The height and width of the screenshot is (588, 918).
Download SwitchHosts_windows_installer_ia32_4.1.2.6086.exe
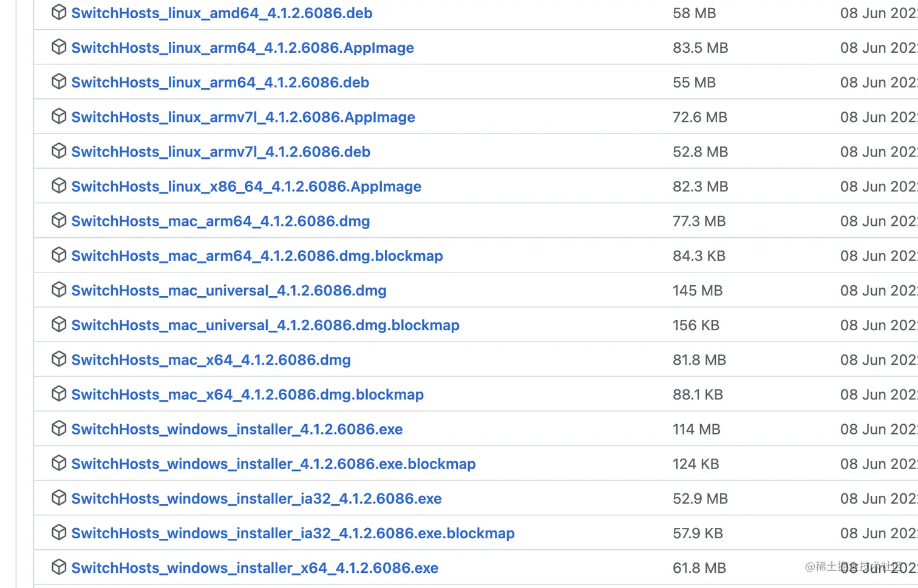256,498
